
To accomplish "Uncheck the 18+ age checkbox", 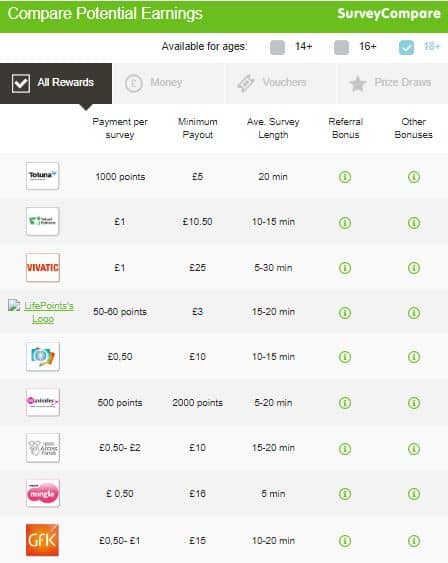I will pos(406,47).
